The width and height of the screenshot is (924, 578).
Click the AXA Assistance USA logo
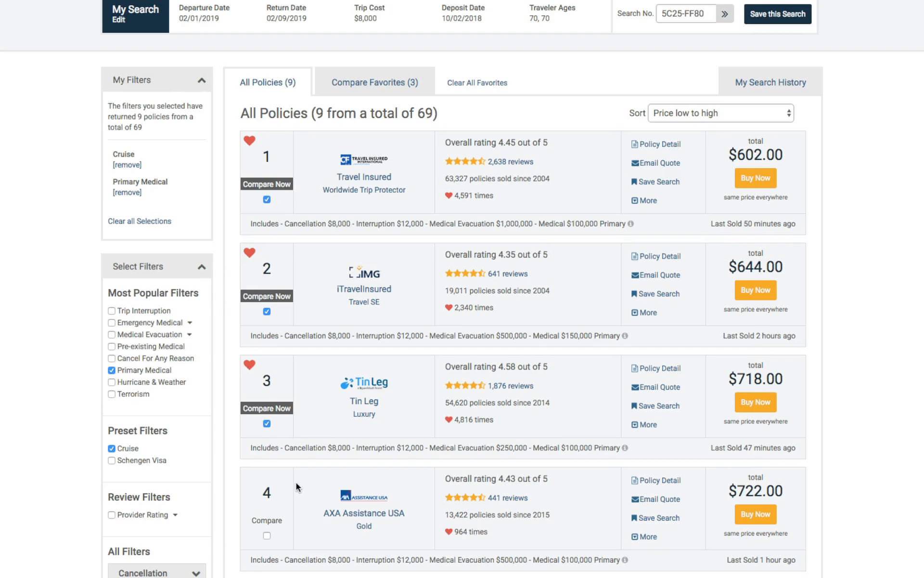tap(364, 495)
